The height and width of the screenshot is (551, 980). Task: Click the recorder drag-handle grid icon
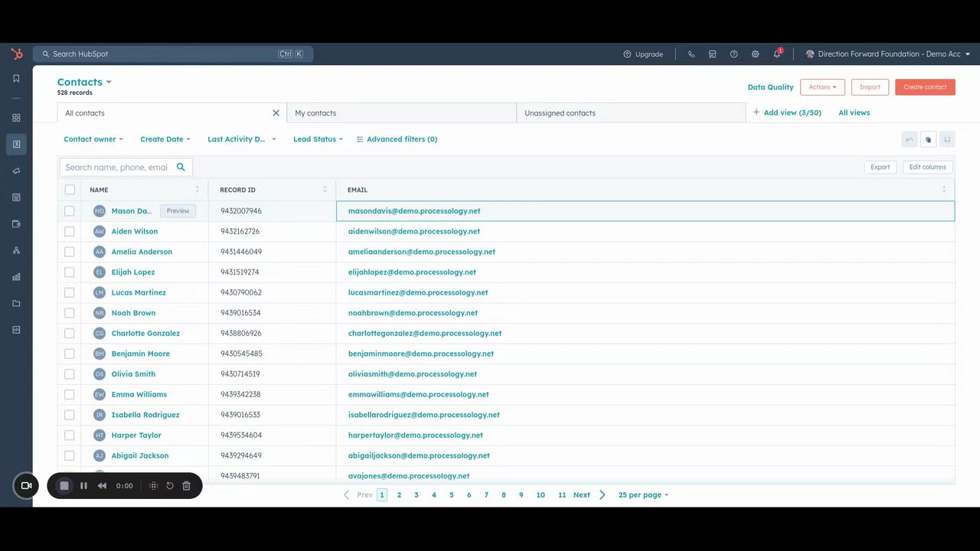(153, 485)
